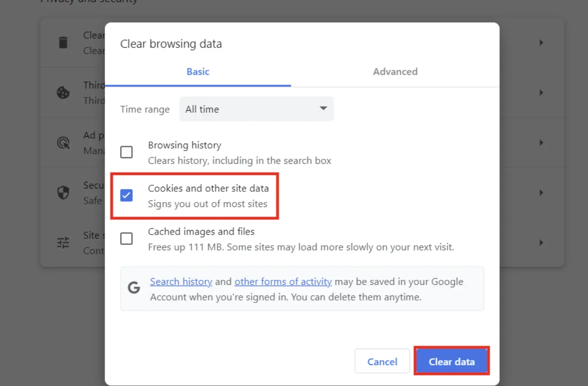The image size is (588, 386).
Task: Click the cookie icon for third-party cookies
Action: point(63,93)
